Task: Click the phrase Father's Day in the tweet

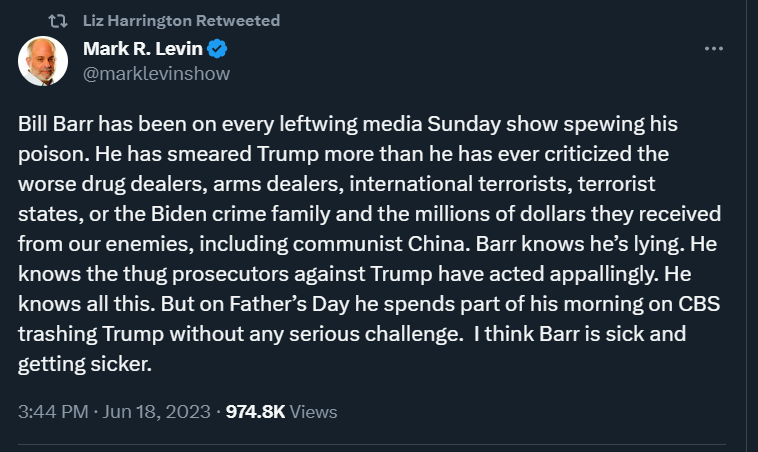Action: click(289, 304)
